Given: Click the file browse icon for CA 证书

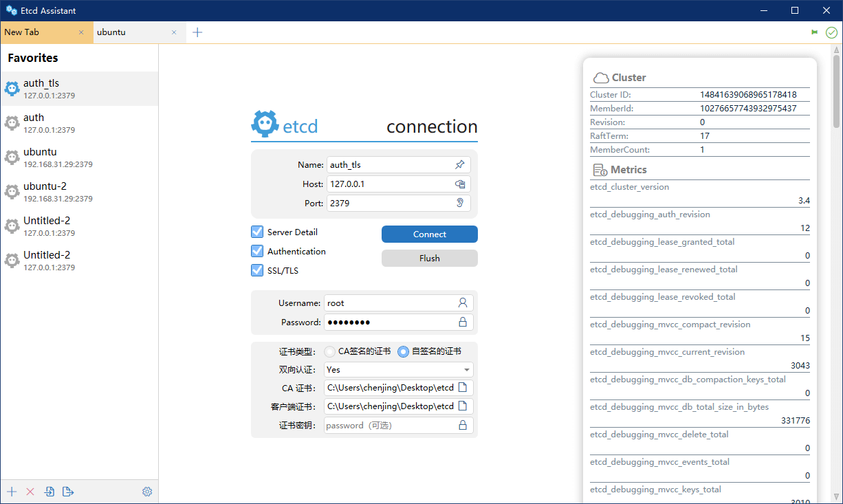Looking at the screenshot, I should point(463,387).
